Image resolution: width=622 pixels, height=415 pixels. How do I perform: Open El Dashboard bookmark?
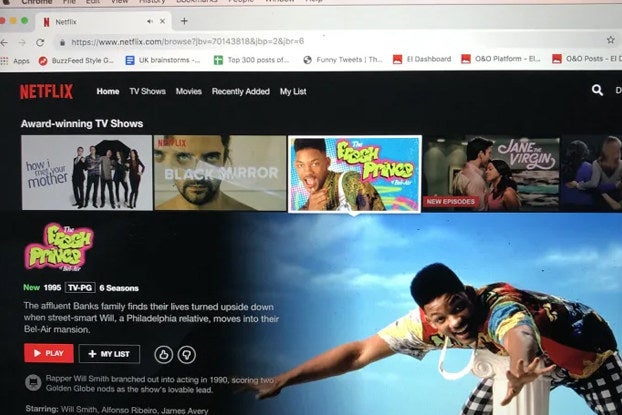tap(422, 59)
